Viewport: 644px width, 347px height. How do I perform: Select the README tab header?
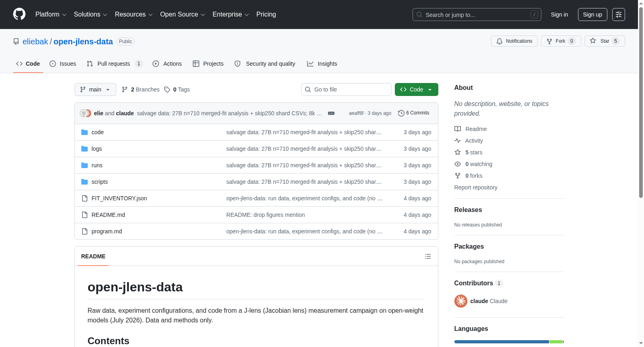coord(93,256)
